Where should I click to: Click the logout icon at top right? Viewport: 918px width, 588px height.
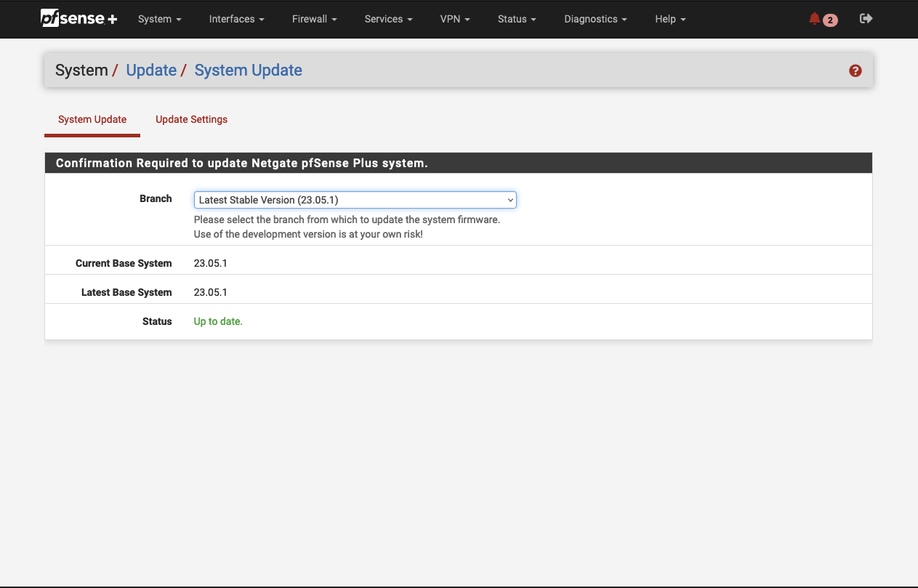pos(866,18)
